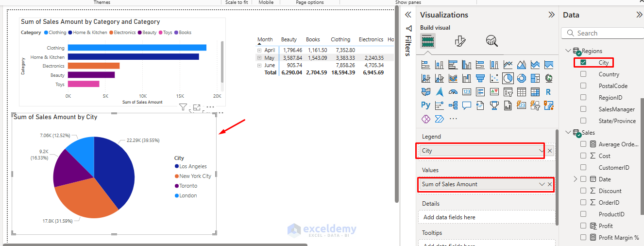Select the Filled map visual
The height and width of the screenshot is (246, 644).
[x=426, y=91]
